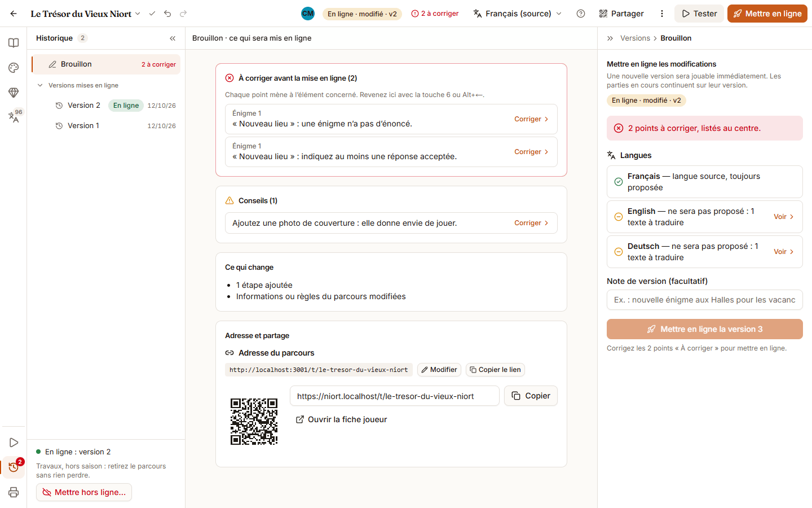Image resolution: width=812 pixels, height=508 pixels.
Task: Click the printer icon in sidebar
Action: tap(14, 492)
